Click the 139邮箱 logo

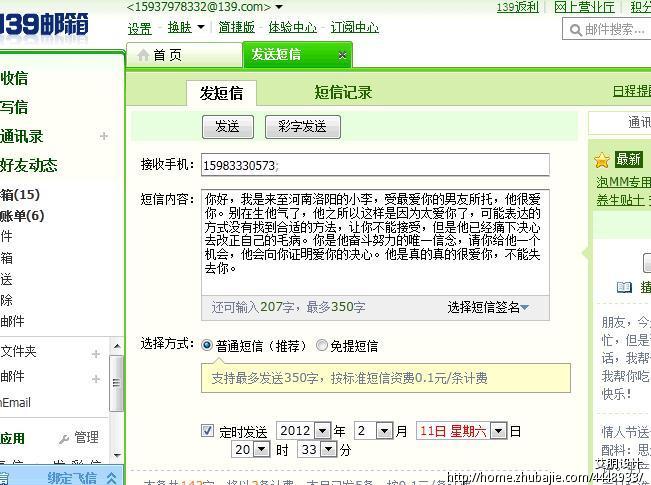(44, 25)
